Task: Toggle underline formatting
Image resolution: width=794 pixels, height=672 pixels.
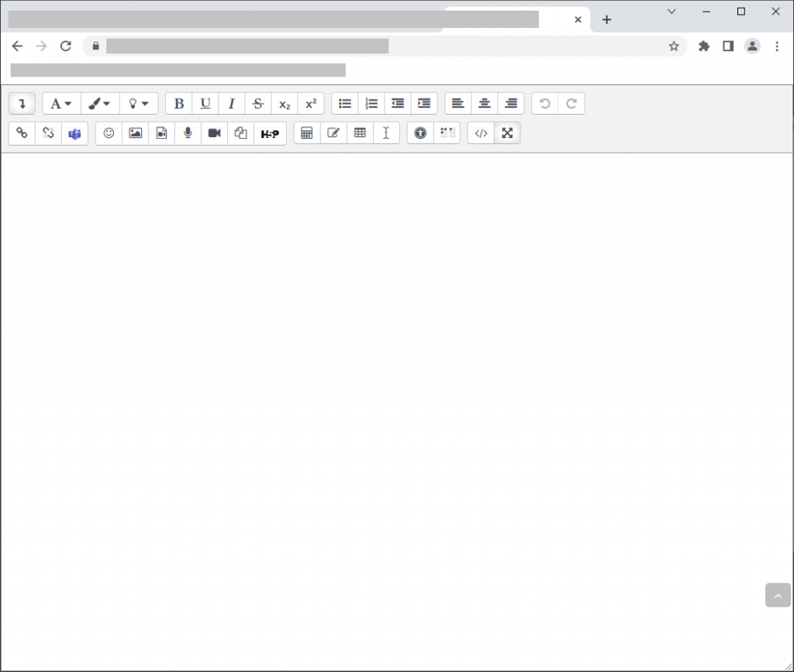Action: coord(205,104)
